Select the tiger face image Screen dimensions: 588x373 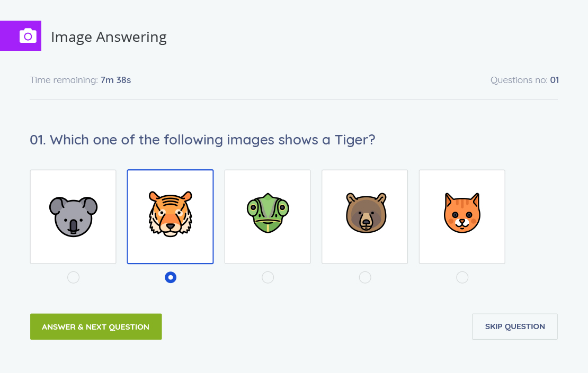coord(170,214)
